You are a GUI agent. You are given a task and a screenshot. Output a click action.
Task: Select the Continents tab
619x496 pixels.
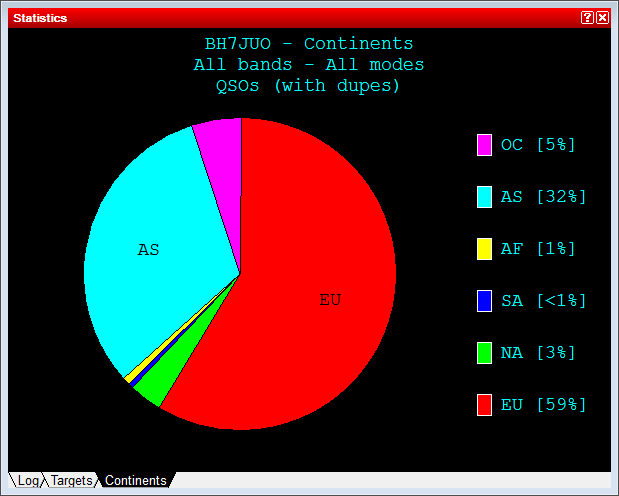point(135,481)
